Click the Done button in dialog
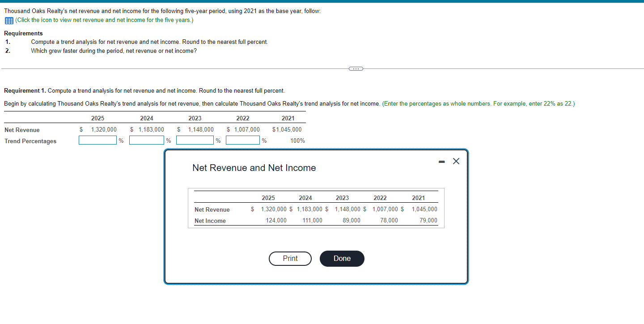This screenshot has width=644, height=324. click(342, 259)
